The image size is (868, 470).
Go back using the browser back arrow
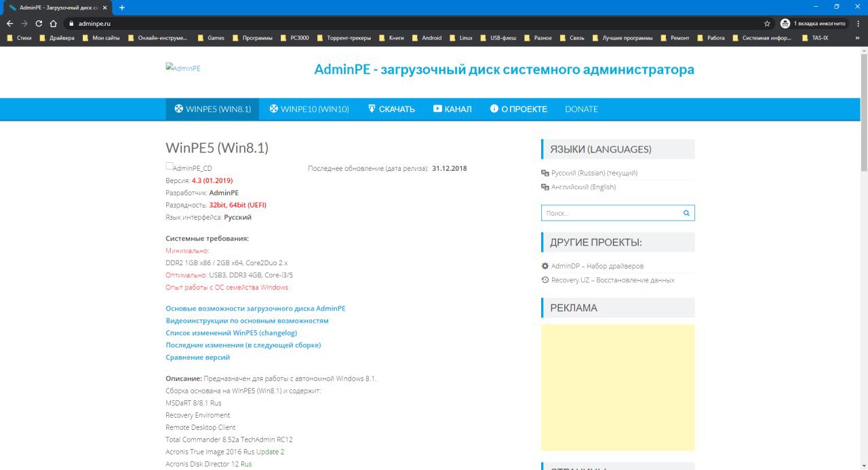click(x=9, y=23)
